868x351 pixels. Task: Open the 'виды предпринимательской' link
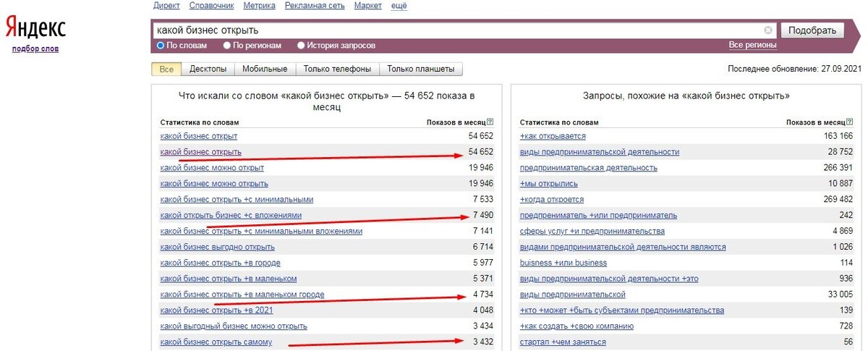[572, 295]
